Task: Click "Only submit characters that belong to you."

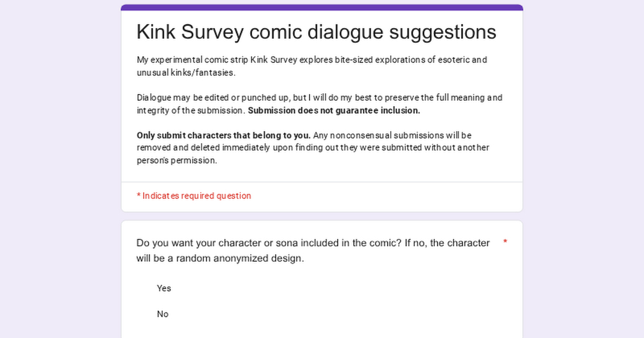Action: pyautogui.click(x=223, y=135)
